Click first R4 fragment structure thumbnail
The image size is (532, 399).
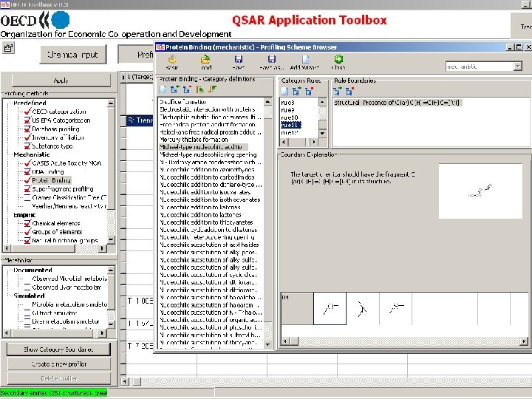point(330,308)
